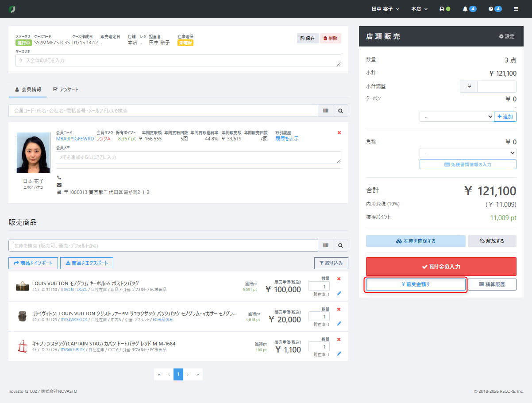Switch to the アンケート tab
Screen dimensions: 532x403
pyautogui.click(x=66, y=89)
